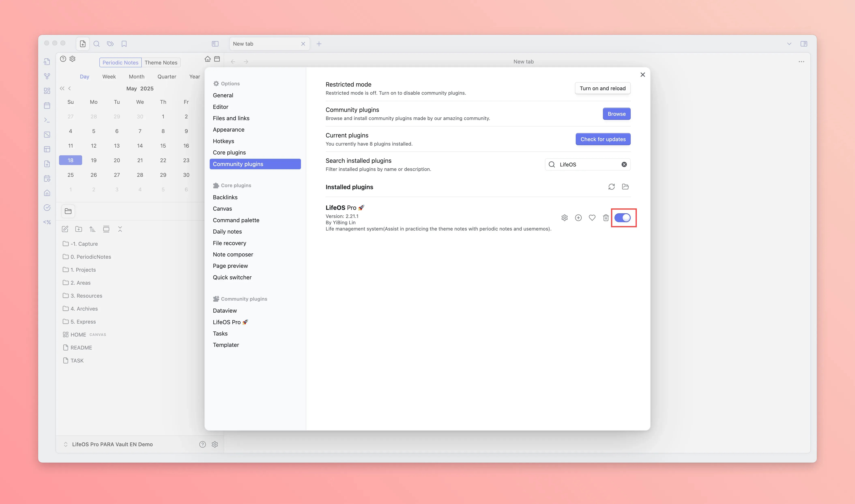Switch to Theme Notes view
Screen dimensions: 855x504
(161, 62)
